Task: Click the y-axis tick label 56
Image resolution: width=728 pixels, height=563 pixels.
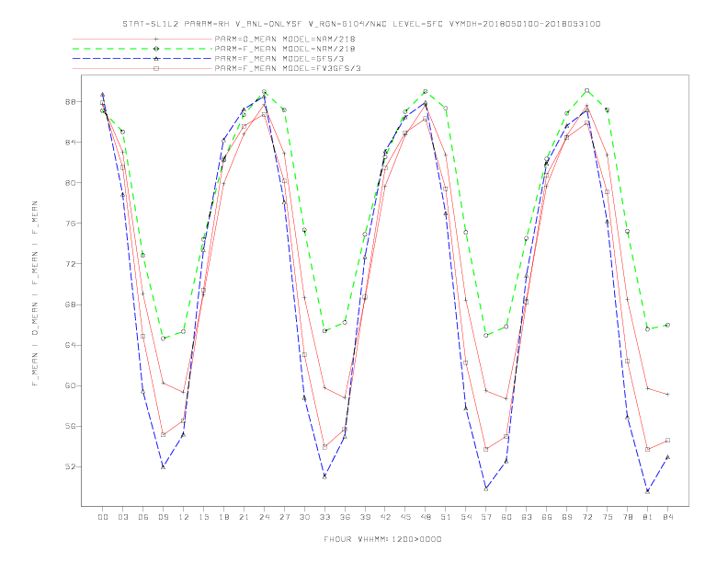Action: pyautogui.click(x=72, y=427)
